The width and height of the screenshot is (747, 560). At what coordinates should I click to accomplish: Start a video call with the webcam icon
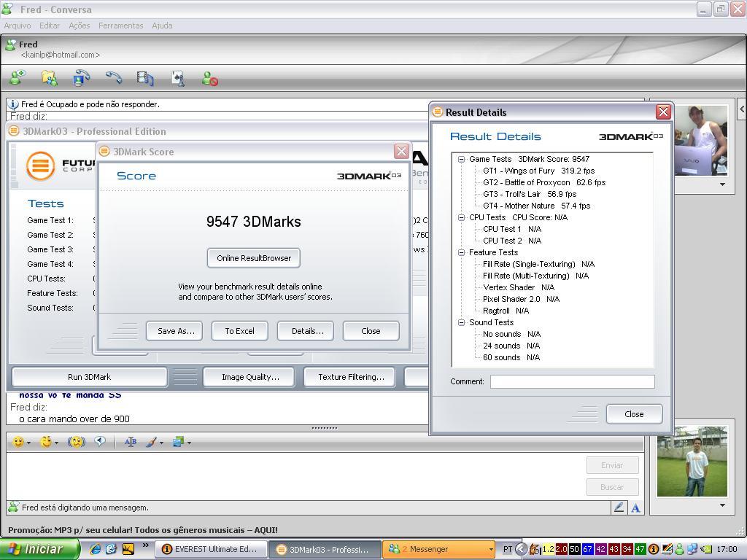pyautogui.click(x=82, y=77)
